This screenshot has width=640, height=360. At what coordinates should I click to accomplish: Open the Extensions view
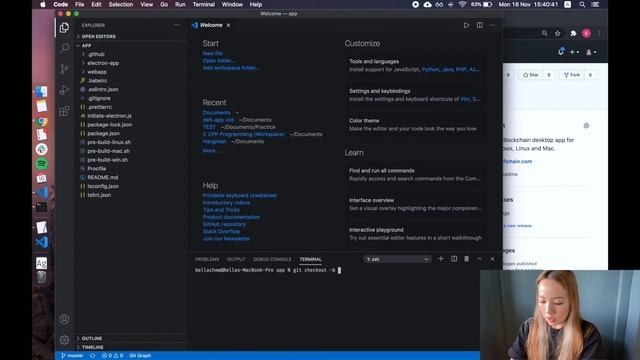pos(64,111)
